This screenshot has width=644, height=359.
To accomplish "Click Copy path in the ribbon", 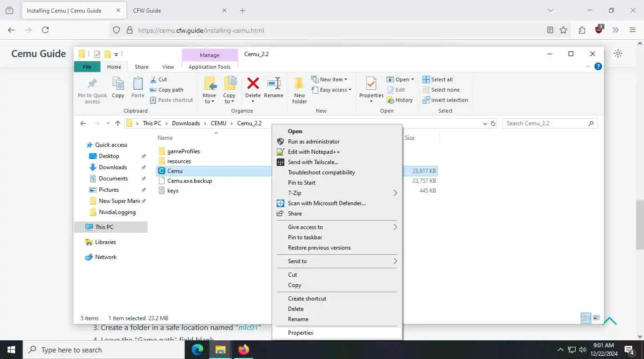I will coord(167,90).
